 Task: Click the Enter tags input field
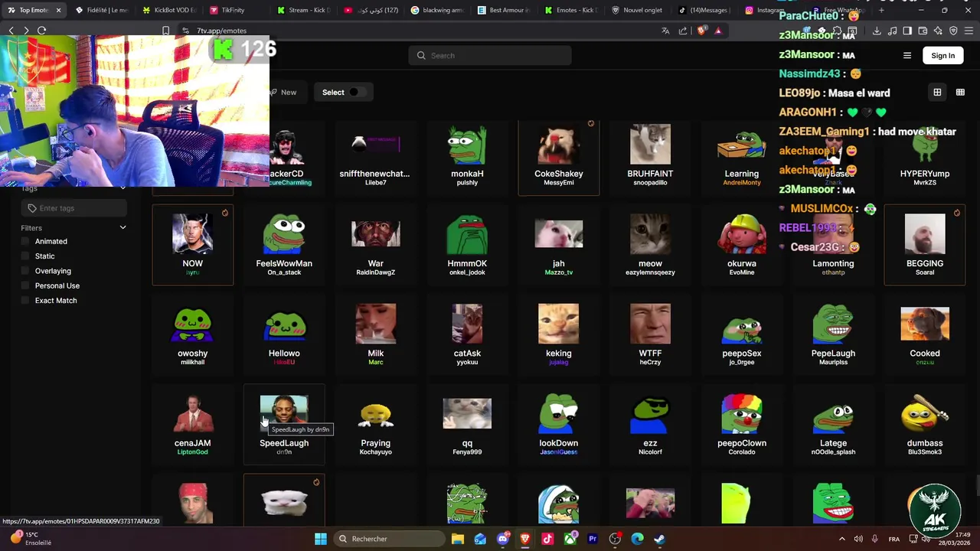click(73, 208)
